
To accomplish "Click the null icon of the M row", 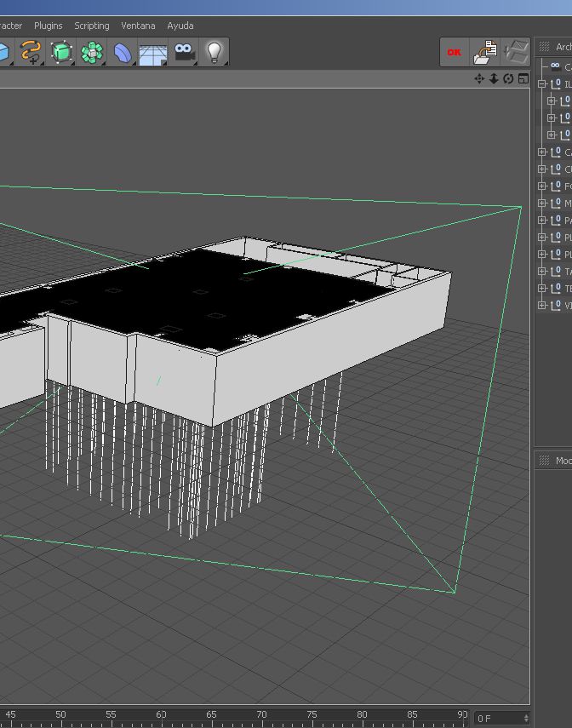I will tap(556, 203).
